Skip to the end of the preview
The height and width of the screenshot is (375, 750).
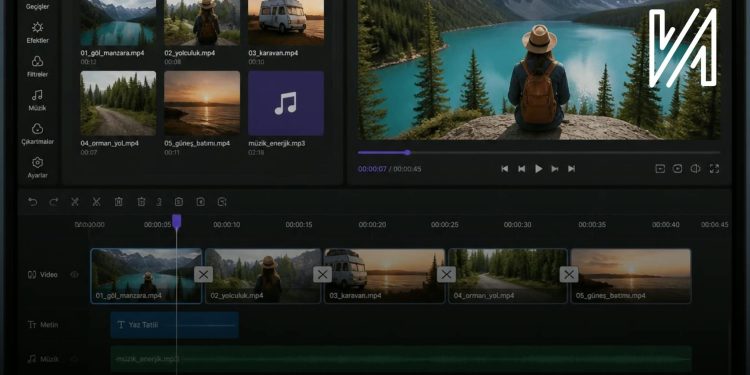point(571,169)
